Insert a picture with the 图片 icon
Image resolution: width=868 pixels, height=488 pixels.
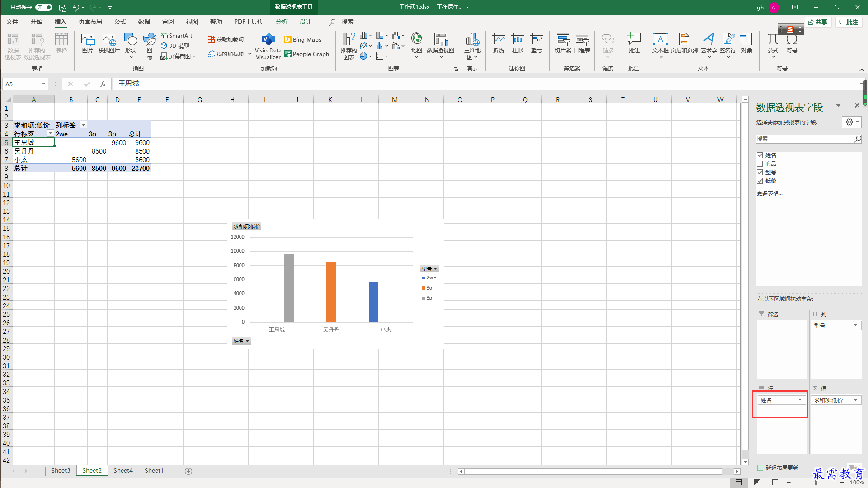(x=87, y=44)
